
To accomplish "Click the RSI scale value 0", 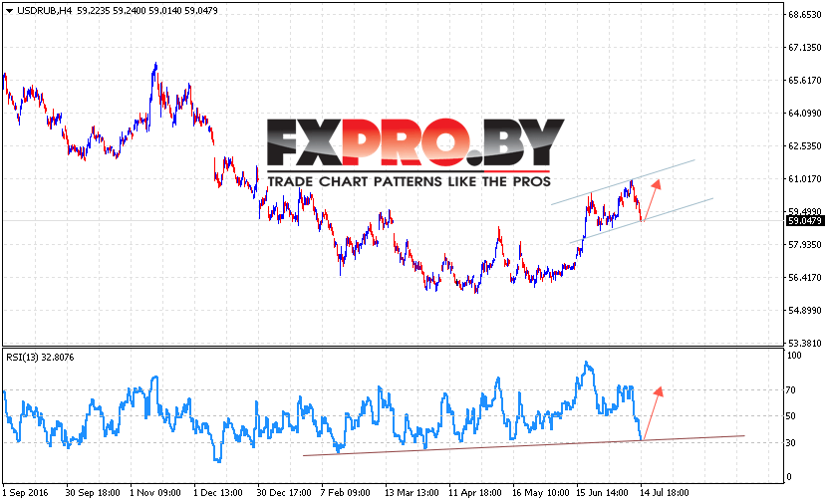I will coord(788,477).
